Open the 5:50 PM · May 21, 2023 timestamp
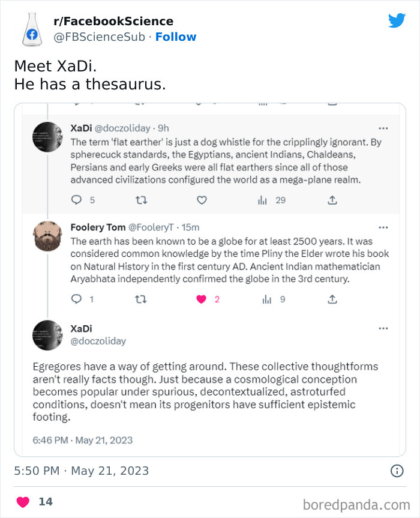This screenshot has width=420, height=518. tap(81, 471)
